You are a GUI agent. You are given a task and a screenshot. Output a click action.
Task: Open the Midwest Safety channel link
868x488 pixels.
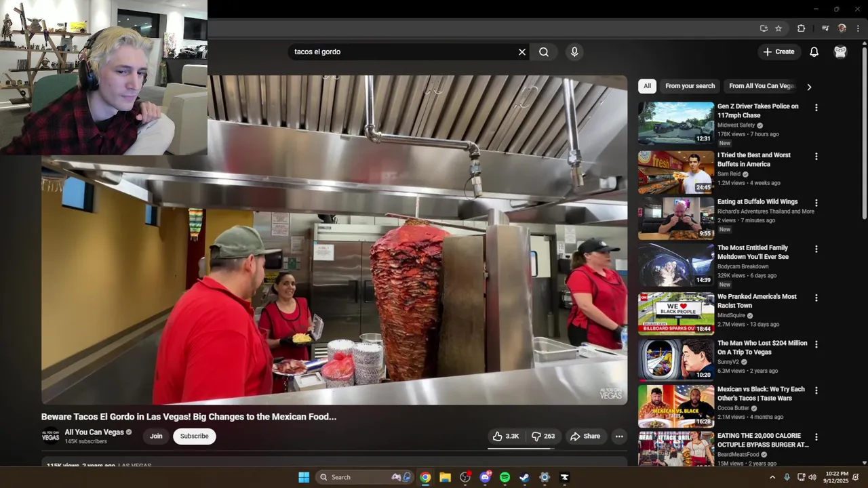[736, 125]
